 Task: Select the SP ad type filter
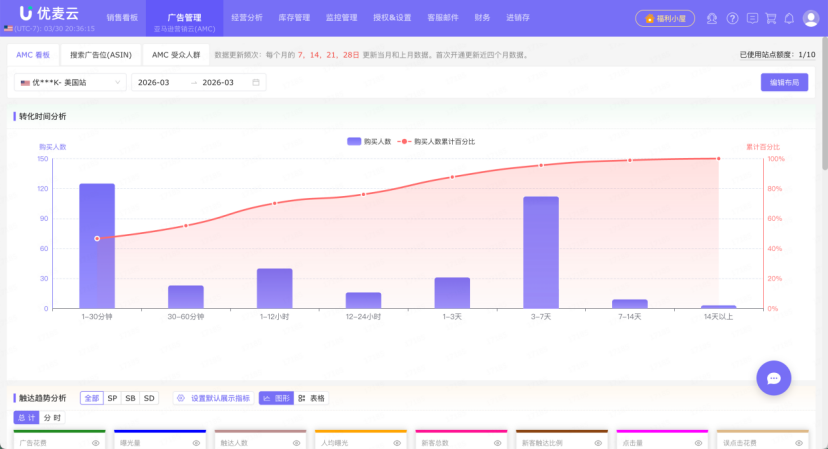click(x=112, y=398)
